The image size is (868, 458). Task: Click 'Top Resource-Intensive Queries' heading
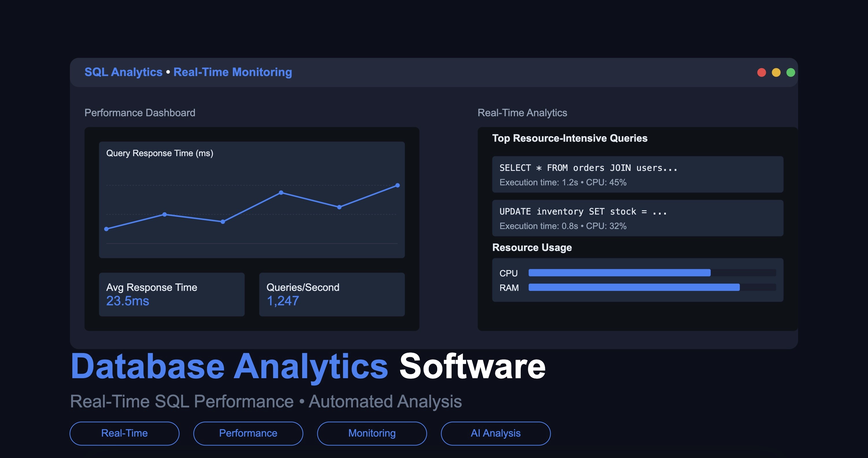pos(570,138)
